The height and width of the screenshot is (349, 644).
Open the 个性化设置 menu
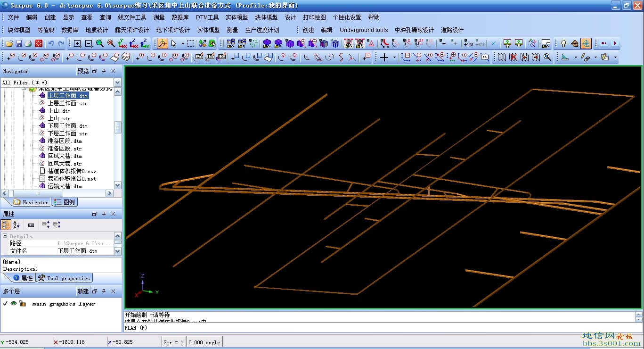[x=347, y=17]
